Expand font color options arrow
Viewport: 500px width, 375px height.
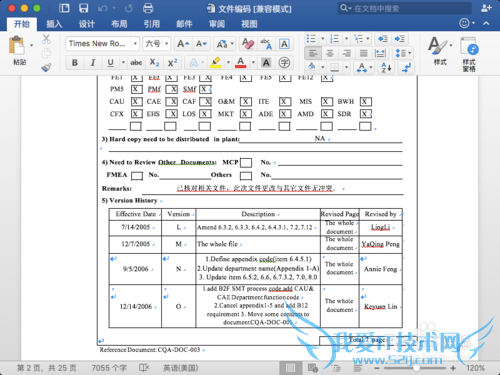253,63
